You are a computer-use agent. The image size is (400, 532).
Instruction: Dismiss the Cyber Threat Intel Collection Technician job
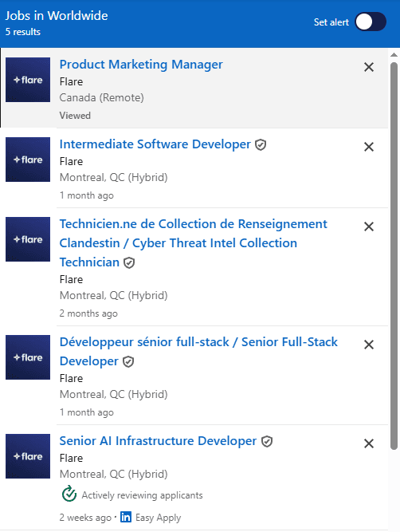pos(369,227)
